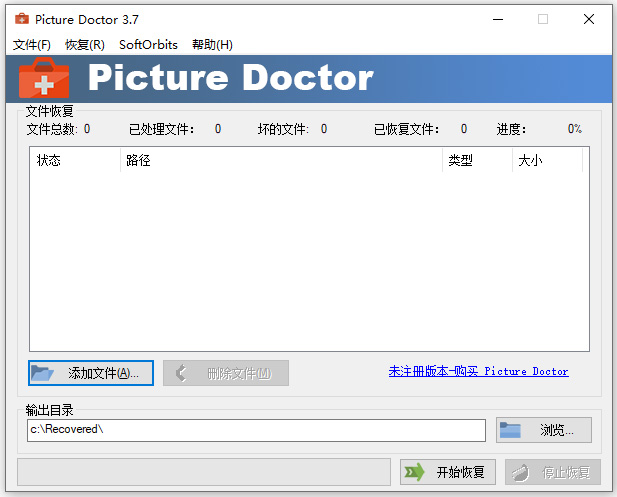Sort by the 状态 column header
The width and height of the screenshot is (617, 497).
(x=75, y=160)
